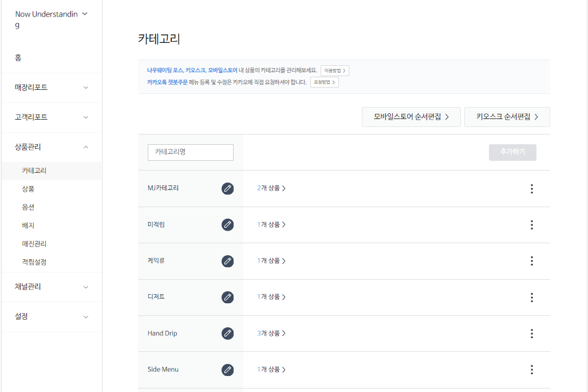Image resolution: width=588 pixels, height=392 pixels.
Task: Click the pencil icon for 미적립
Action: tap(227, 224)
